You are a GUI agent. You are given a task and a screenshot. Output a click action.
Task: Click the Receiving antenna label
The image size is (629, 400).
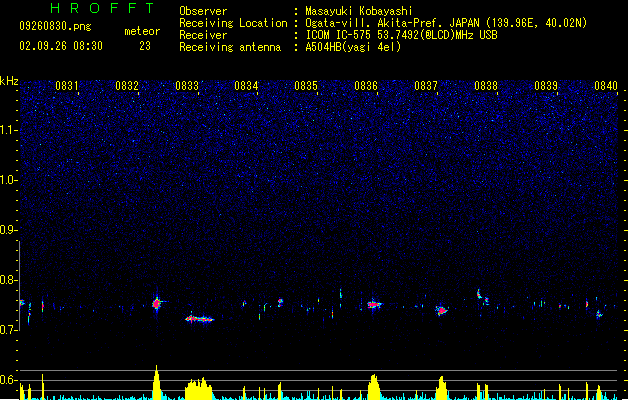point(230,47)
